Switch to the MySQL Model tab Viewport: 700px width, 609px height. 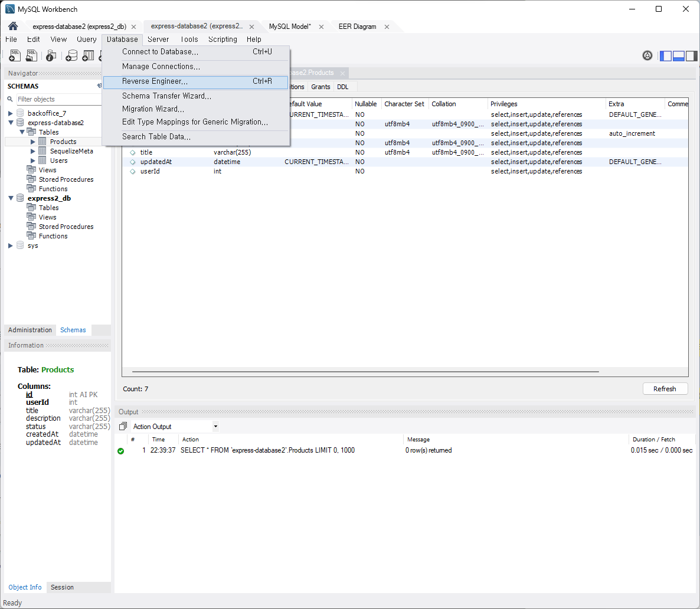[x=290, y=27]
